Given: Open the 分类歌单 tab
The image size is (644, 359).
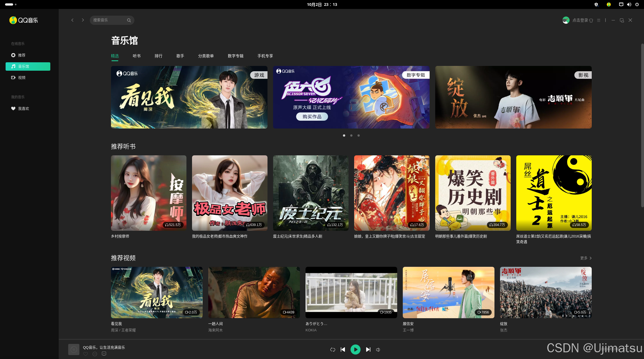Looking at the screenshot, I should click(x=206, y=56).
